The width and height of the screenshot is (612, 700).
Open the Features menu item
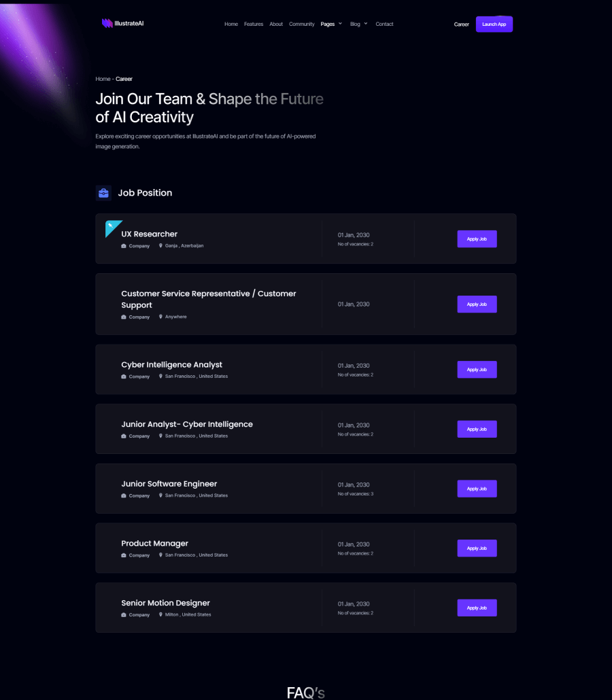(x=254, y=24)
